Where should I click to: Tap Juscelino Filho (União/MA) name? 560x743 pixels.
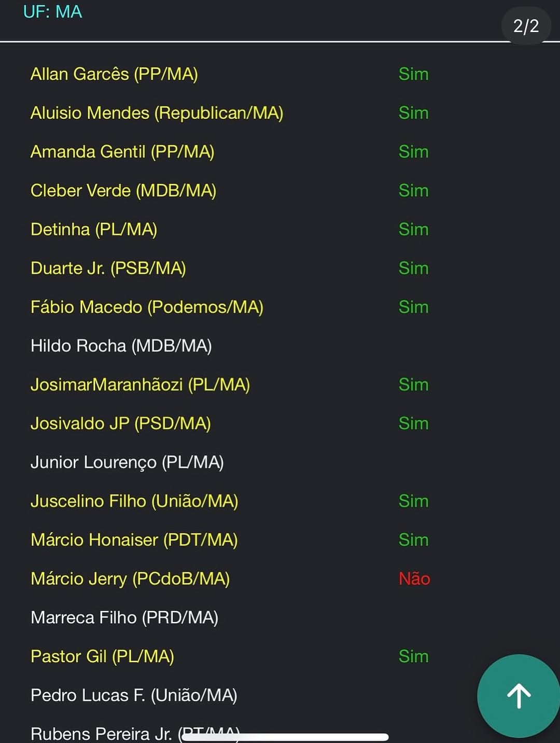click(x=134, y=501)
